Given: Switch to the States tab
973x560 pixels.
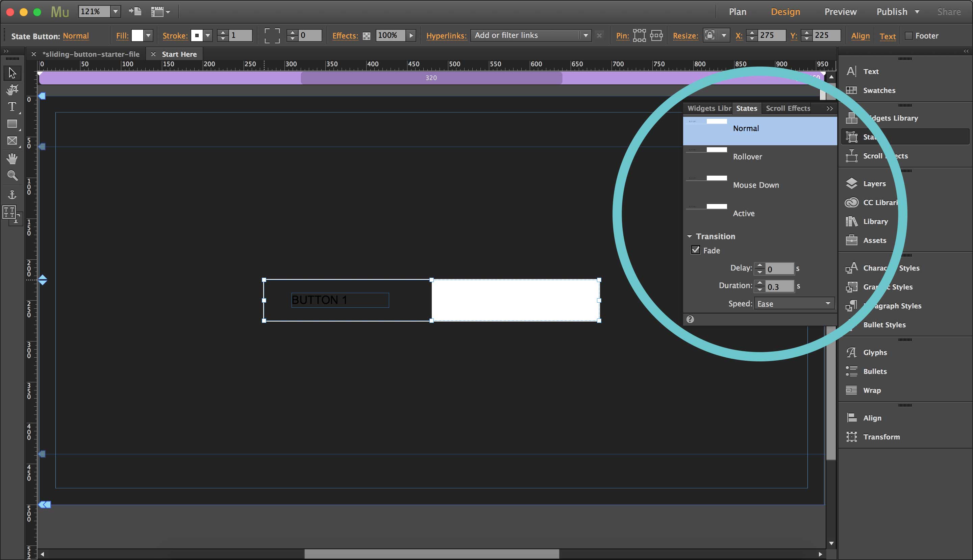Looking at the screenshot, I should [x=747, y=108].
